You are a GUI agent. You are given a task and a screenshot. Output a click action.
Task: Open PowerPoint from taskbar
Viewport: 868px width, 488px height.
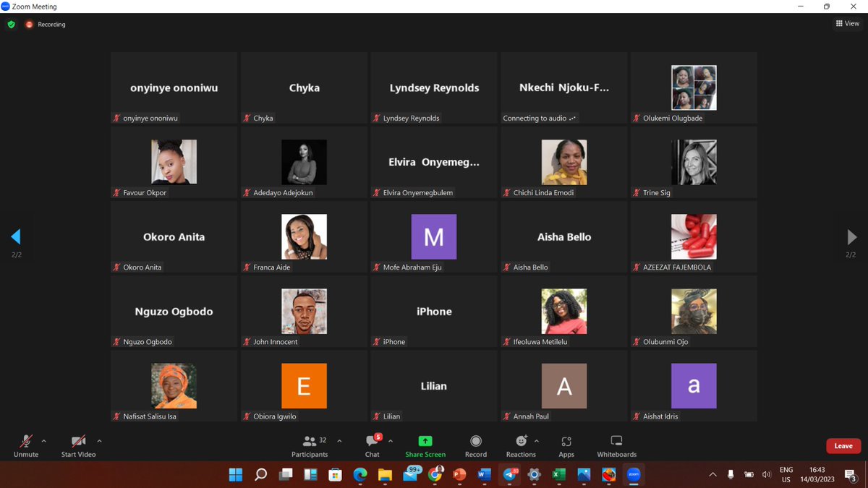459,475
